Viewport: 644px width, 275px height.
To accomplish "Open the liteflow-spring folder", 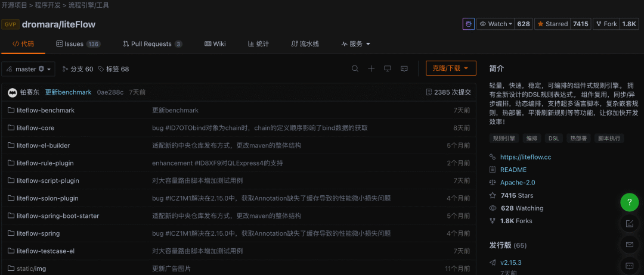I will coord(38,233).
